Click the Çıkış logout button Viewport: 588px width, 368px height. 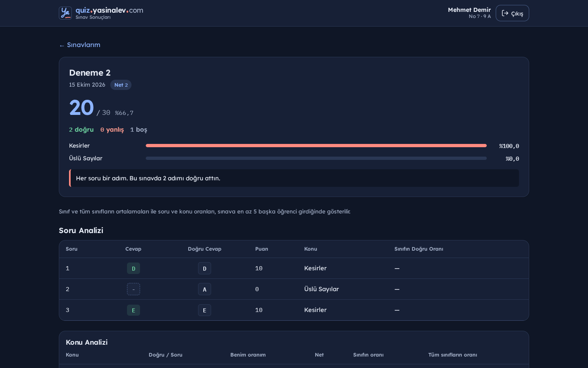pyautogui.click(x=512, y=13)
